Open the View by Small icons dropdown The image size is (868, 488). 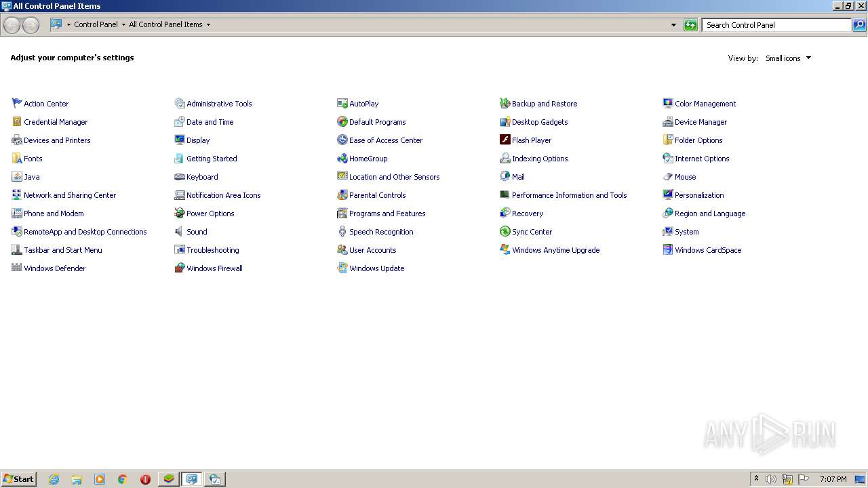788,58
